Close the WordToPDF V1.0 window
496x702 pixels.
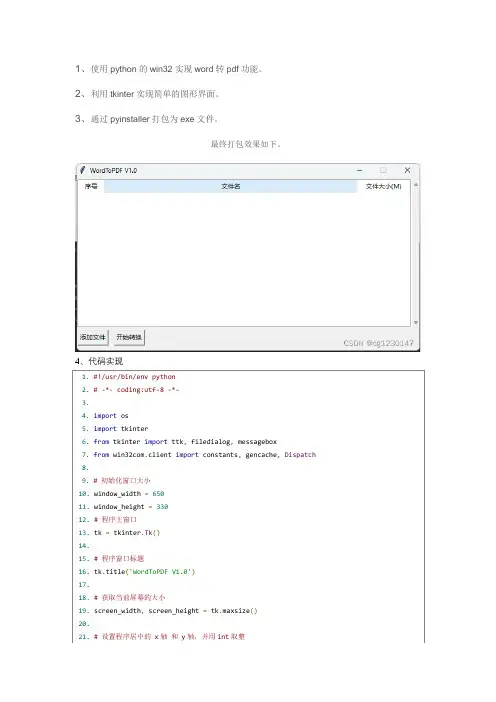pos(407,170)
